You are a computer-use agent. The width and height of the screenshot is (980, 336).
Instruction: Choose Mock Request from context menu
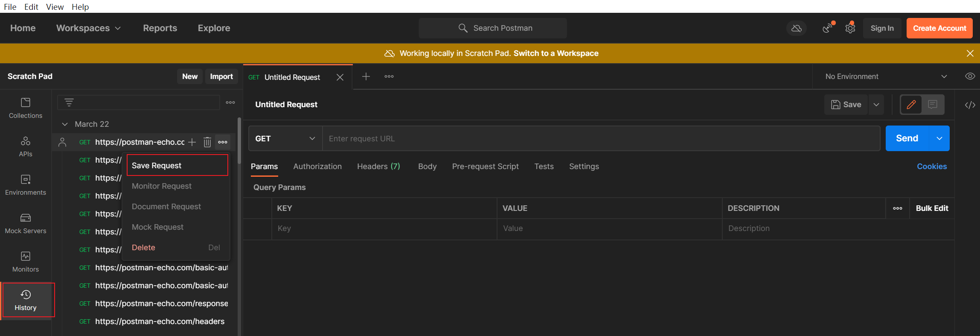pos(176,227)
